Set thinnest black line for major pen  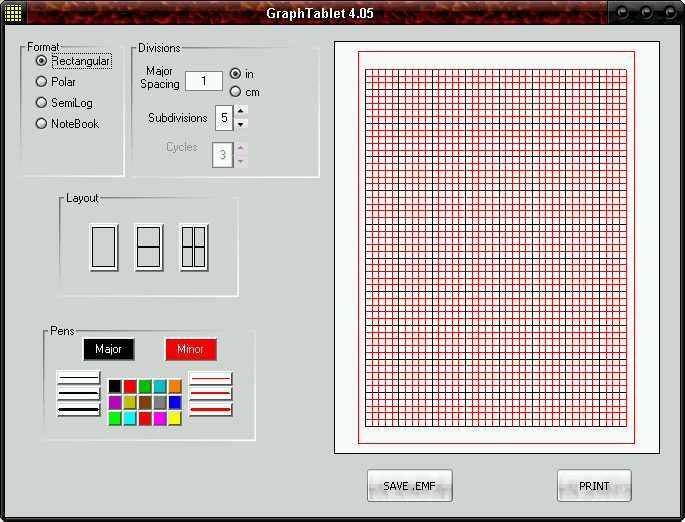click(x=79, y=378)
